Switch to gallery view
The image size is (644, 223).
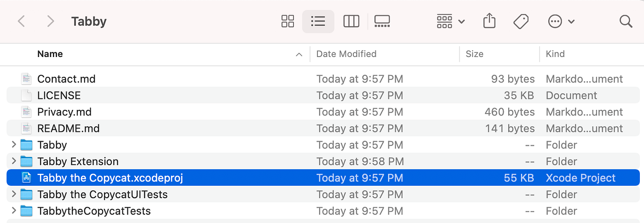pyautogui.click(x=382, y=21)
